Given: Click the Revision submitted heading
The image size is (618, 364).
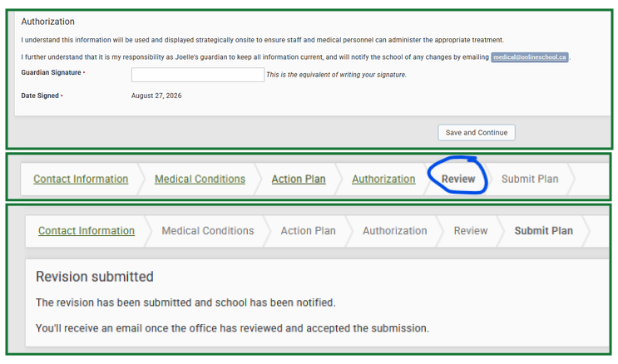Looking at the screenshot, I should click(x=95, y=277).
